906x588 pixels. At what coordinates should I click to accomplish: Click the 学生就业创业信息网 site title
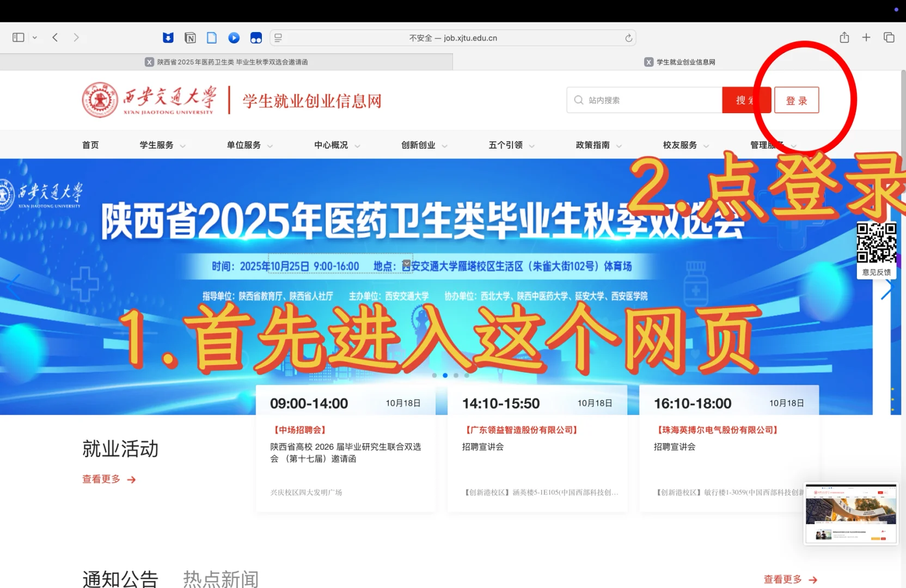[312, 101]
